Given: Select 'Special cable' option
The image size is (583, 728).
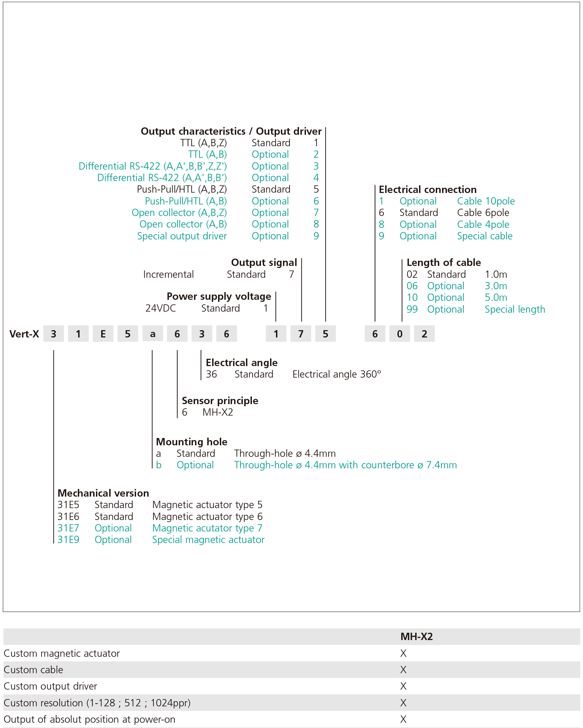Looking at the screenshot, I should point(485,236).
